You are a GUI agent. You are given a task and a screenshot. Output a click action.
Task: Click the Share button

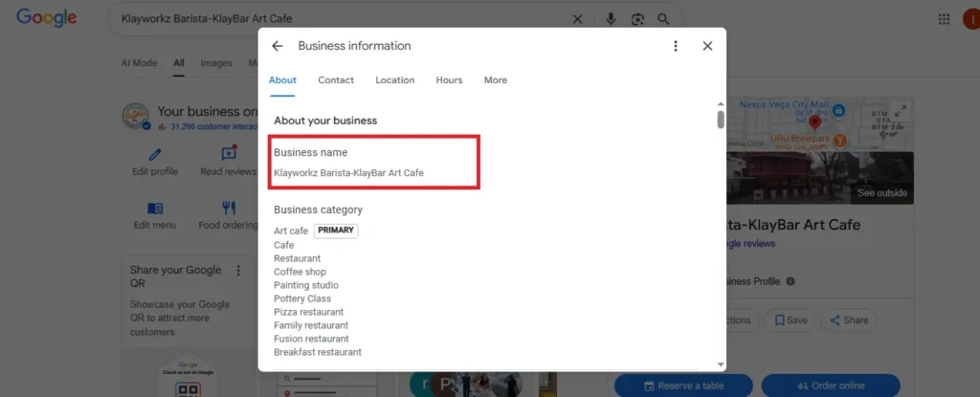pyautogui.click(x=849, y=320)
